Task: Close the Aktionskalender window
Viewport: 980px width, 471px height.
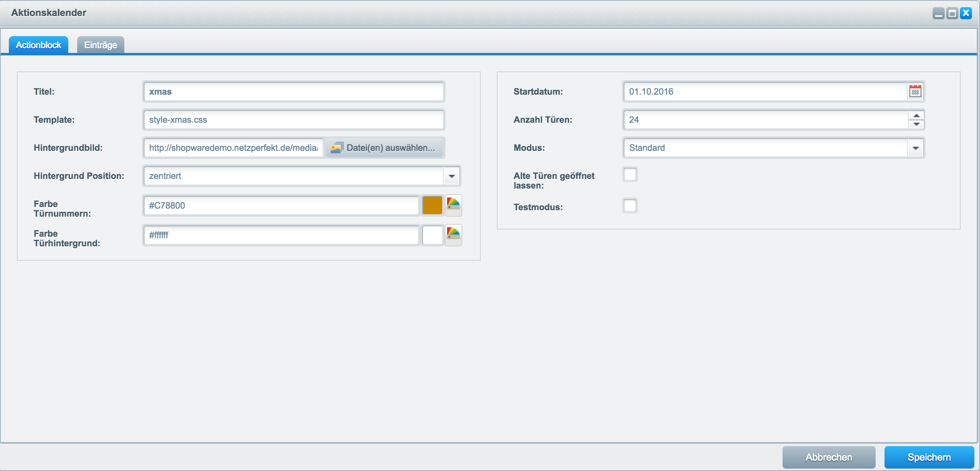Action: (966, 13)
